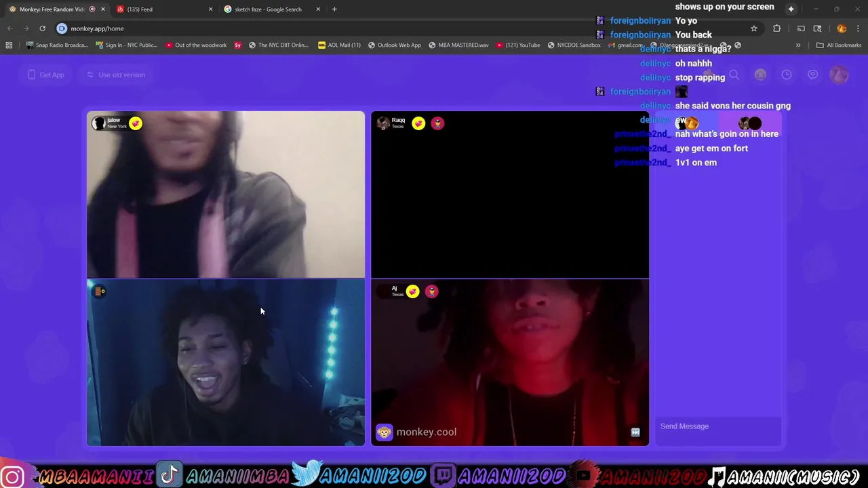Expand the hidden bookmarks overflow chevron
The height and width of the screenshot is (488, 868).
pyautogui.click(x=798, y=45)
